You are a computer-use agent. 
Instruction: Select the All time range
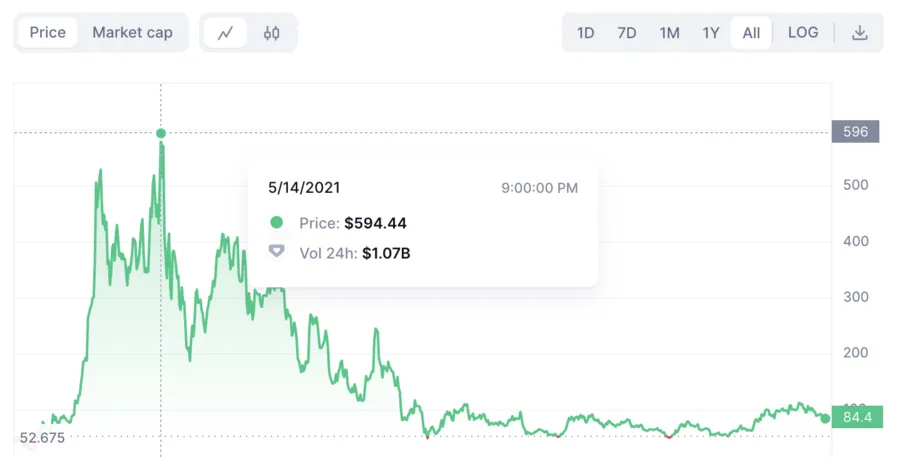(x=751, y=33)
